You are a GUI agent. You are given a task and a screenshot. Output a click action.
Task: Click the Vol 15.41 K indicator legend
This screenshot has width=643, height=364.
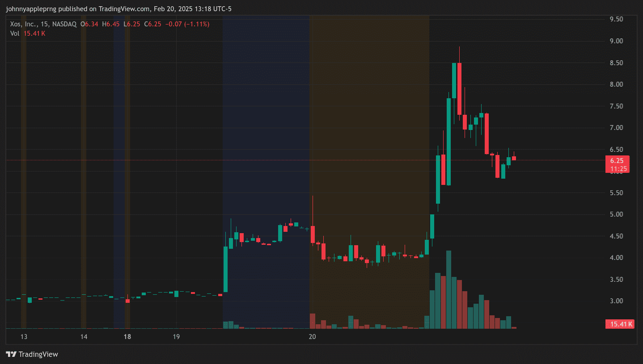pos(28,33)
